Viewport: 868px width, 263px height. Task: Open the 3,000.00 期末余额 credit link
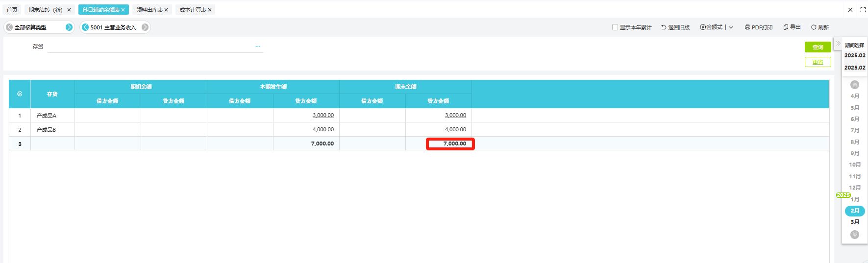coord(455,115)
